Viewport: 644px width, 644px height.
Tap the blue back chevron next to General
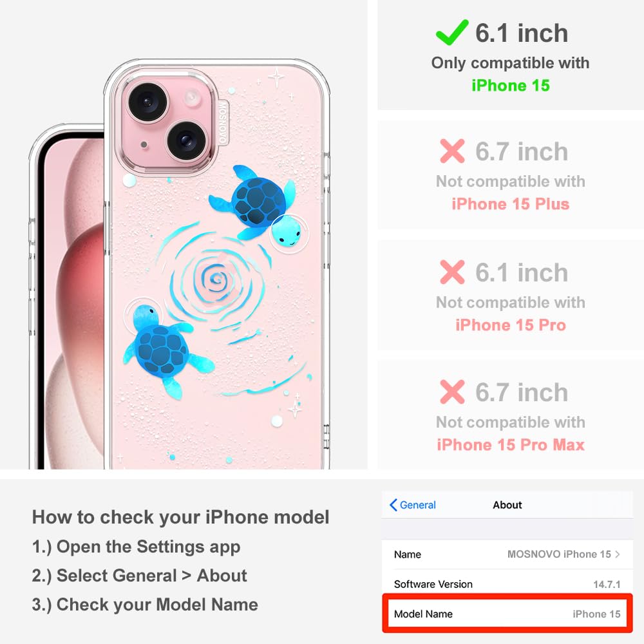point(393,505)
